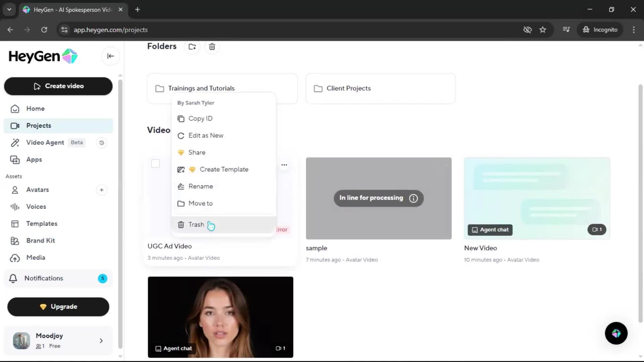Click the new folder icon next to Folders

pos(192,47)
